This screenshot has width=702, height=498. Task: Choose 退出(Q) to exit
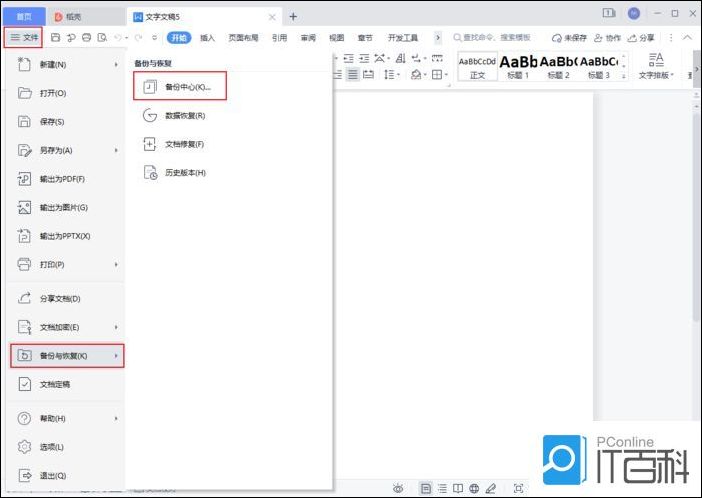pos(66,475)
